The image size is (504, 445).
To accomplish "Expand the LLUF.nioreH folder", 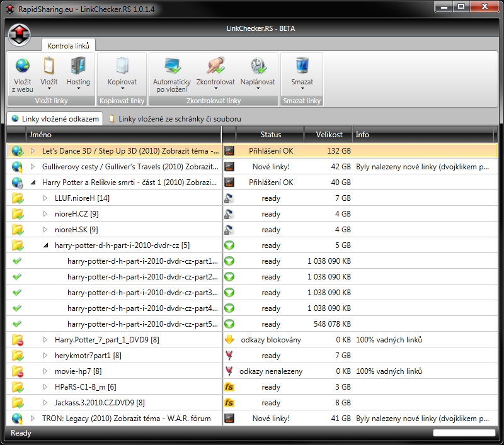I will coord(45,198).
